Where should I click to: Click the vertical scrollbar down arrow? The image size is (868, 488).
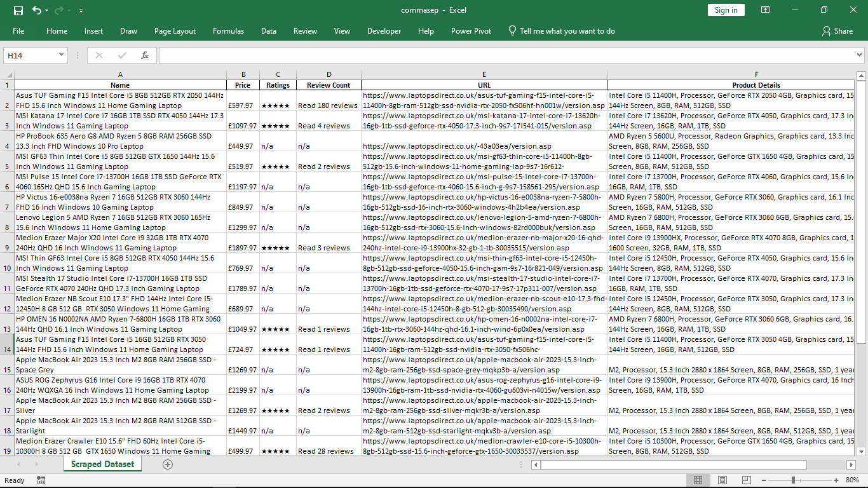click(862, 451)
